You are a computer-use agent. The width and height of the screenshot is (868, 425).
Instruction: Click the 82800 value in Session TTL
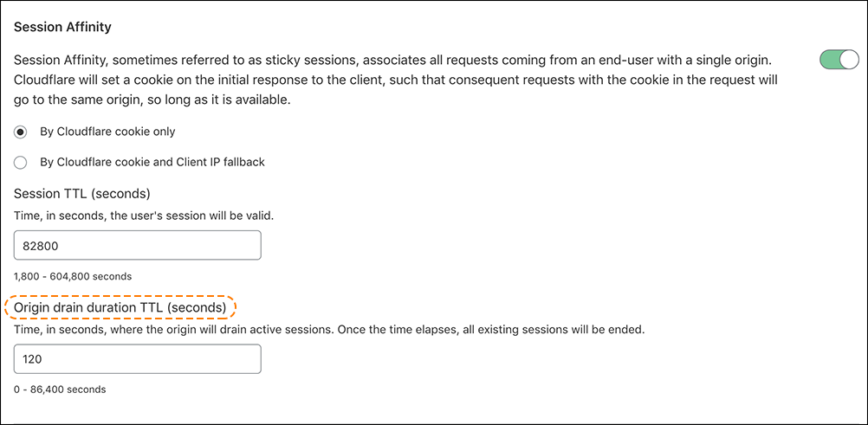click(40, 246)
